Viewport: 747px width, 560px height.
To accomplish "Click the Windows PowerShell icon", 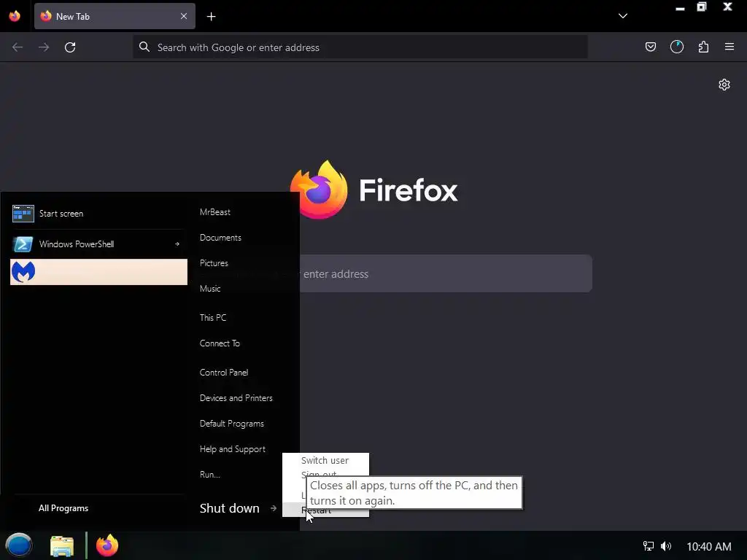I will pos(23,244).
